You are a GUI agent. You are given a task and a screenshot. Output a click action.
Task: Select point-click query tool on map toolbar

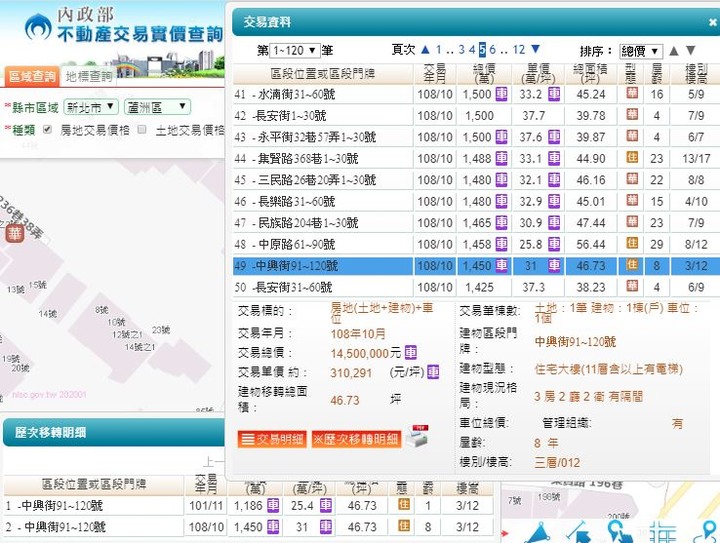click(x=619, y=532)
